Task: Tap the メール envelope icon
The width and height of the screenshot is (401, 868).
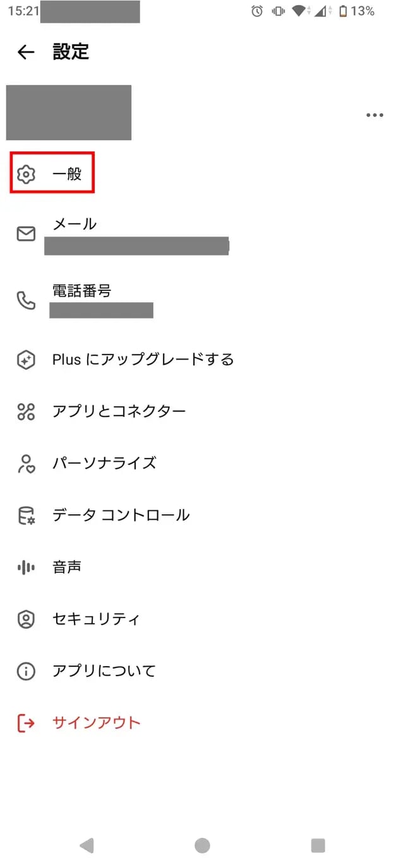Action: coord(25,235)
